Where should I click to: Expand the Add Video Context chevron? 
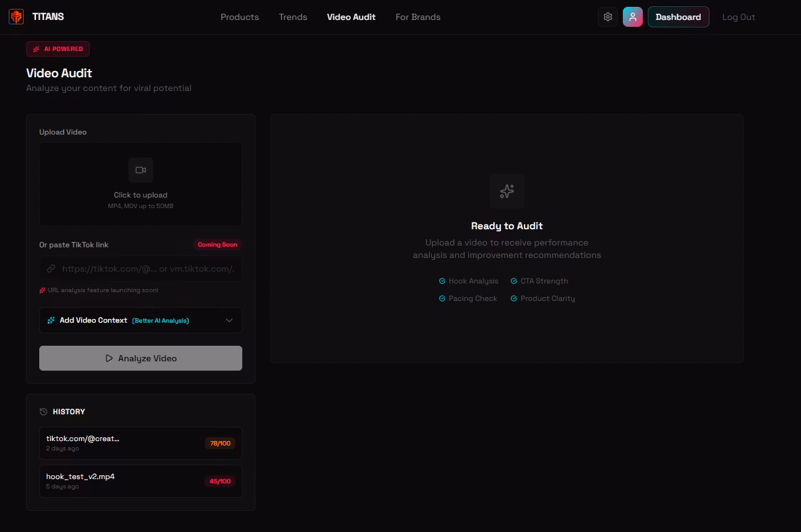tap(229, 321)
